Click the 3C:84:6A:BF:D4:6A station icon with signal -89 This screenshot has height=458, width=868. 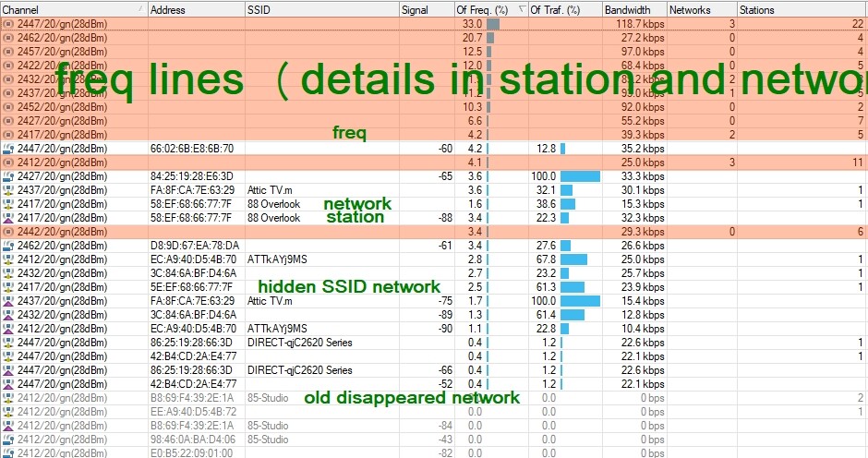(7, 315)
